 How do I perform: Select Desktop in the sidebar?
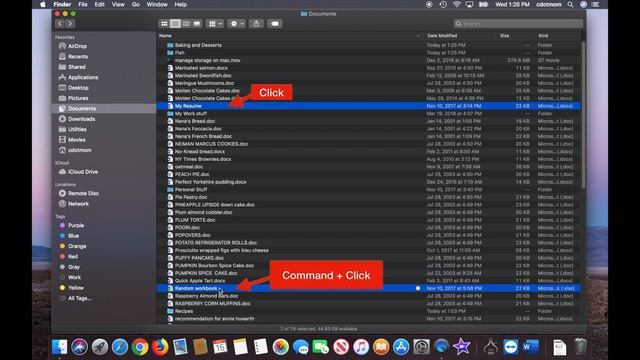click(x=78, y=88)
